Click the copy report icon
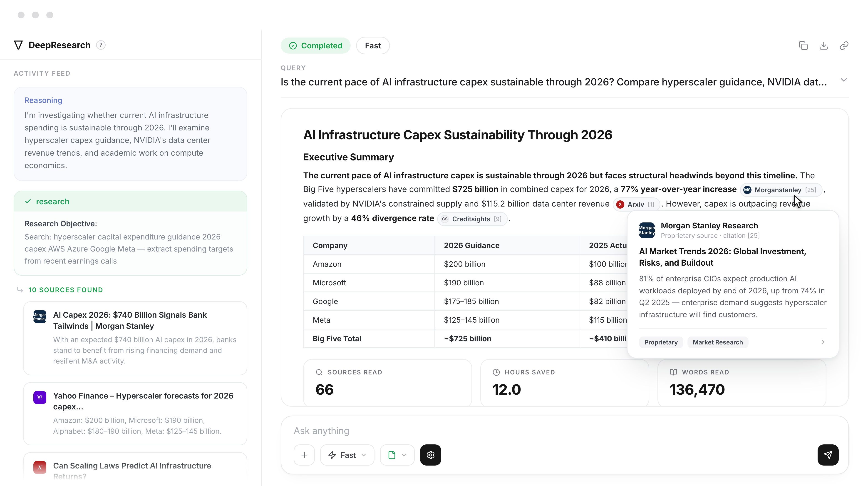Viewport: 868px width, 486px height. (x=803, y=46)
